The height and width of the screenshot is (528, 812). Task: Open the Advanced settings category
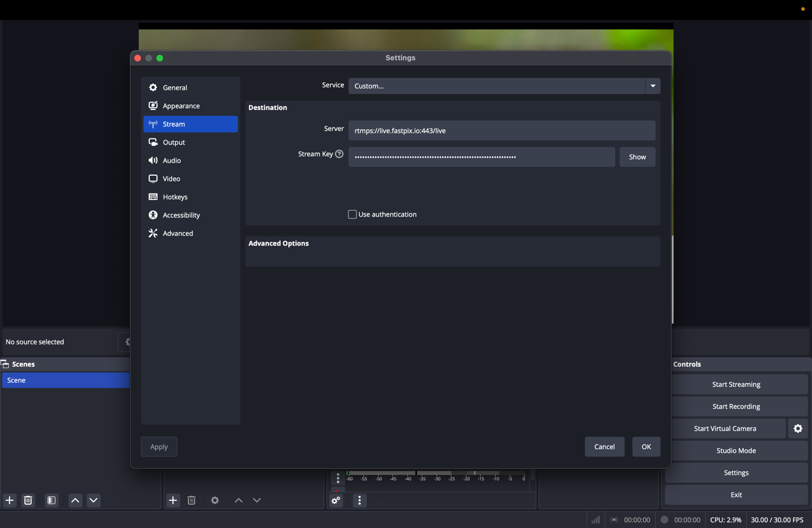pyautogui.click(x=190, y=233)
